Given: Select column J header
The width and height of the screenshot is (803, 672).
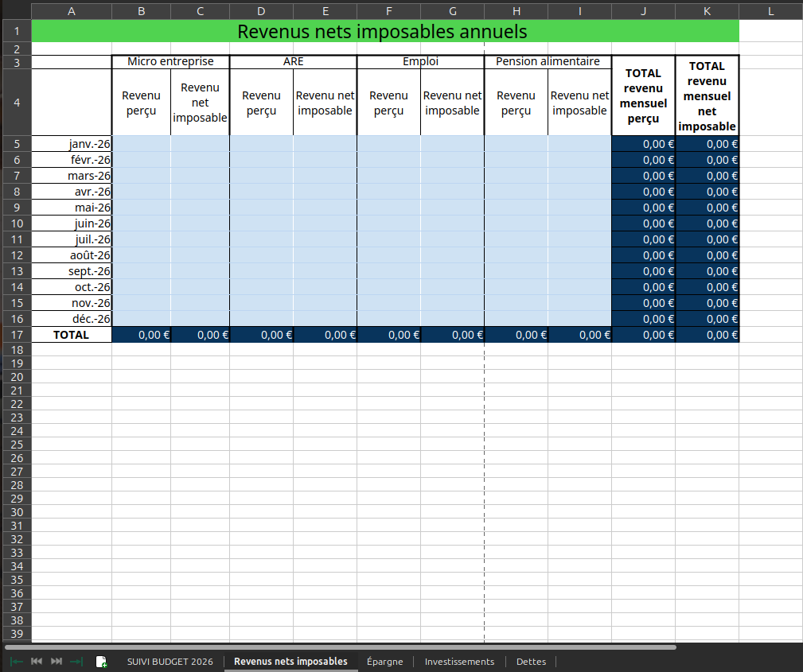Looking at the screenshot, I should pyautogui.click(x=643, y=11).
